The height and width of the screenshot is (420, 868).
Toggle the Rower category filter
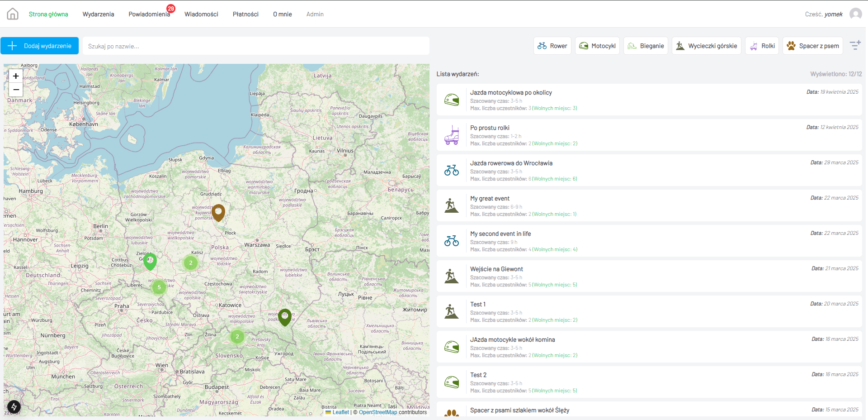[x=552, y=46]
